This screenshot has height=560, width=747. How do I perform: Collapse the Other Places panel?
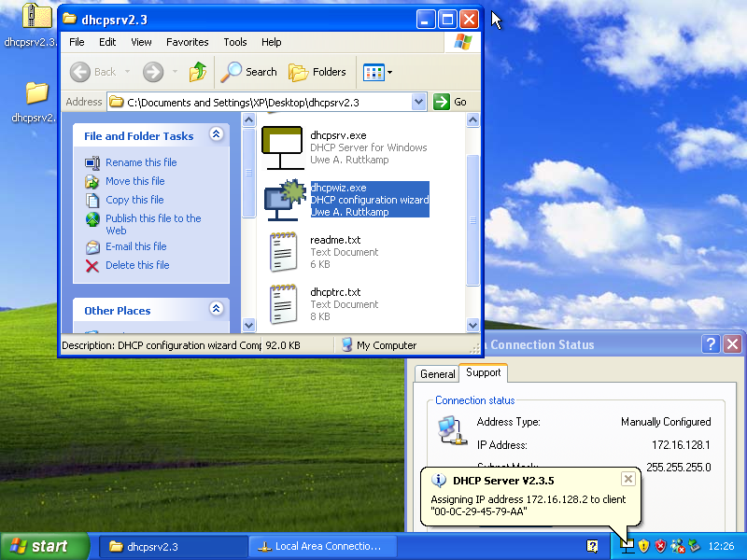[217, 310]
